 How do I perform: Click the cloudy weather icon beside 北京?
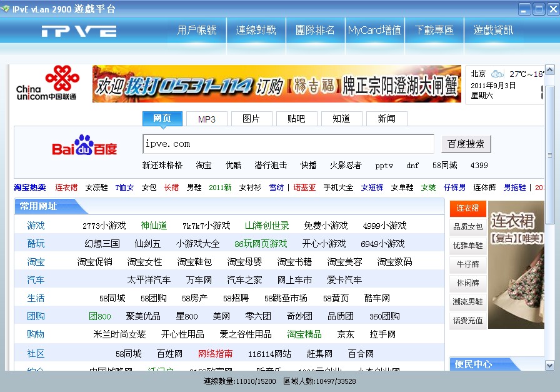(x=497, y=74)
